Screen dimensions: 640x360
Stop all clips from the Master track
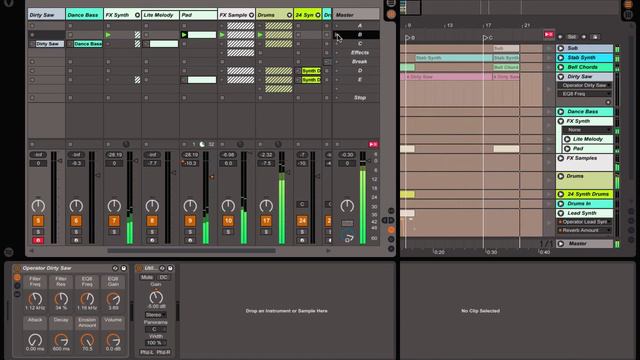click(337, 144)
